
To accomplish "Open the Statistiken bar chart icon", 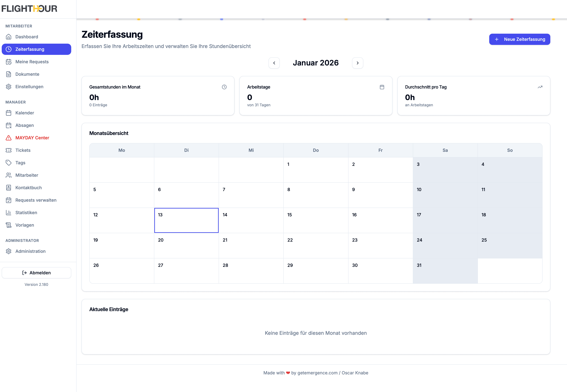I will 9,212.
